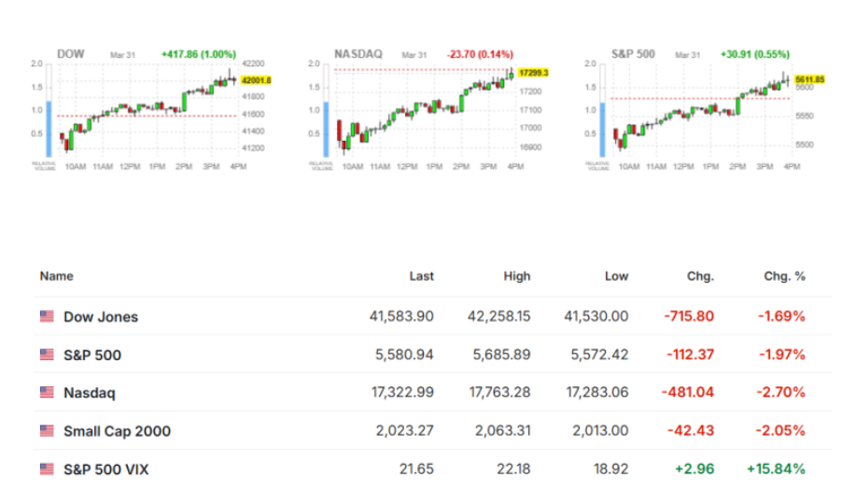Sort table by Chg. column header
The height and width of the screenshot is (504, 855).
700,276
